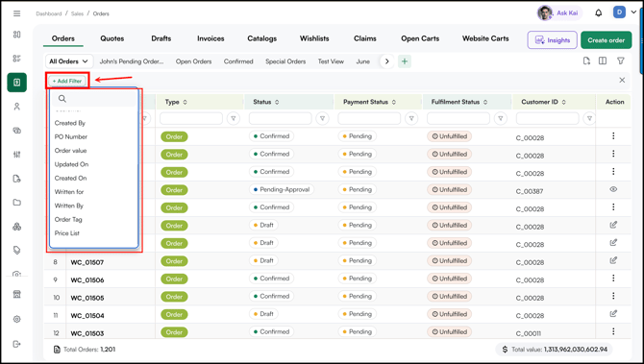This screenshot has height=364, width=644.
Task: Expand the All Orders dropdown
Action: tap(69, 61)
